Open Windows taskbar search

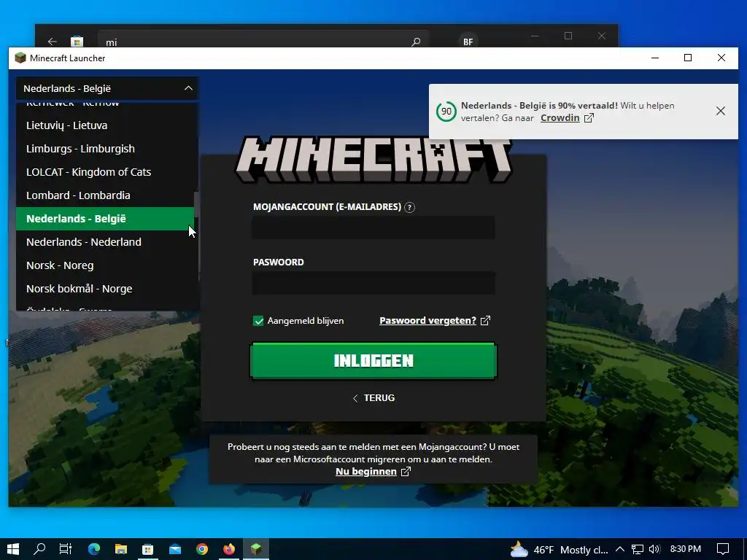tap(39, 549)
